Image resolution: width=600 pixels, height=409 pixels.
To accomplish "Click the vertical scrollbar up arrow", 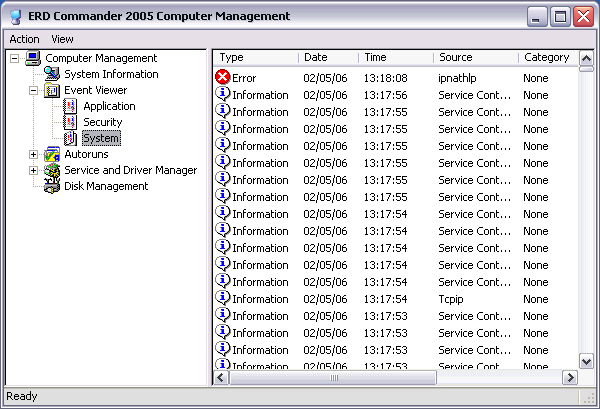I will (x=586, y=58).
